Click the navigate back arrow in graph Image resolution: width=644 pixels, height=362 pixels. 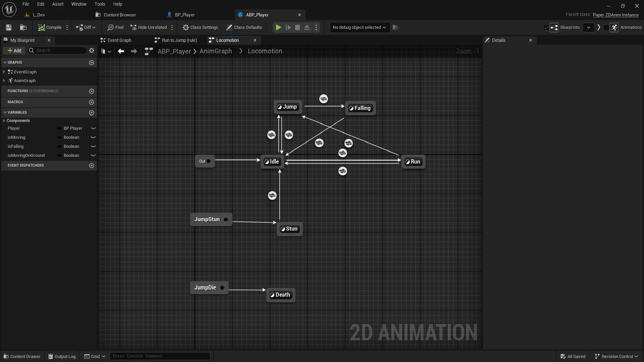121,51
